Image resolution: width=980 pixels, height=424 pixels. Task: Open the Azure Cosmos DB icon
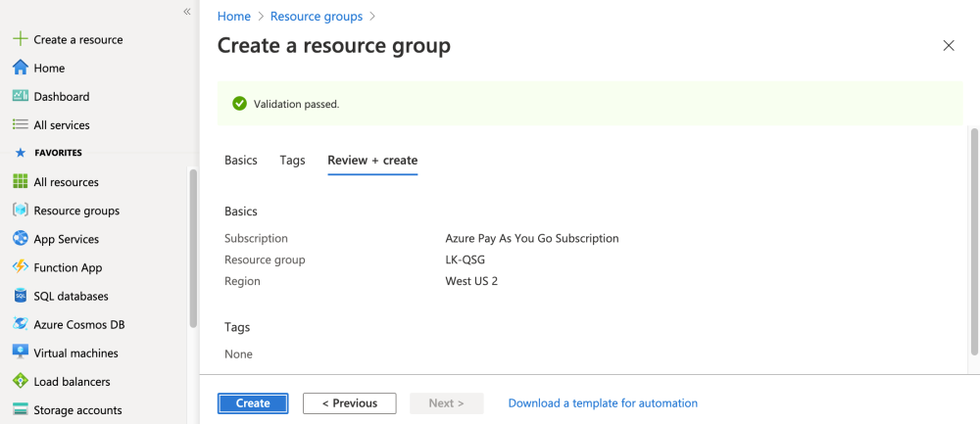click(20, 324)
